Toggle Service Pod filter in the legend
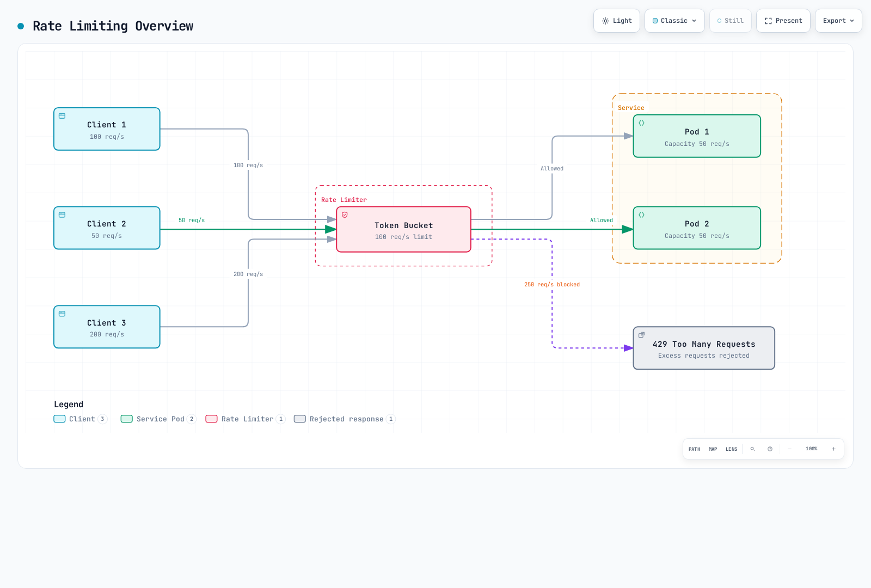This screenshot has width=871, height=588. (x=158, y=419)
